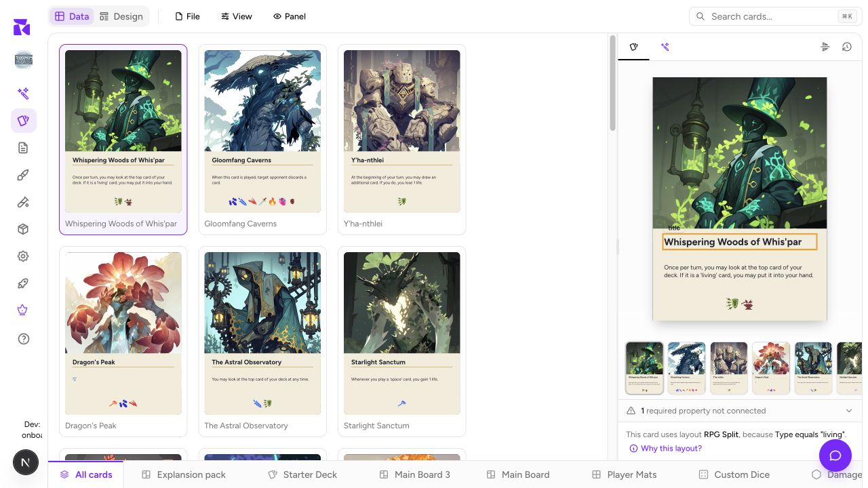
Task: Click the user avatar with letter N
Action: pos(26,462)
